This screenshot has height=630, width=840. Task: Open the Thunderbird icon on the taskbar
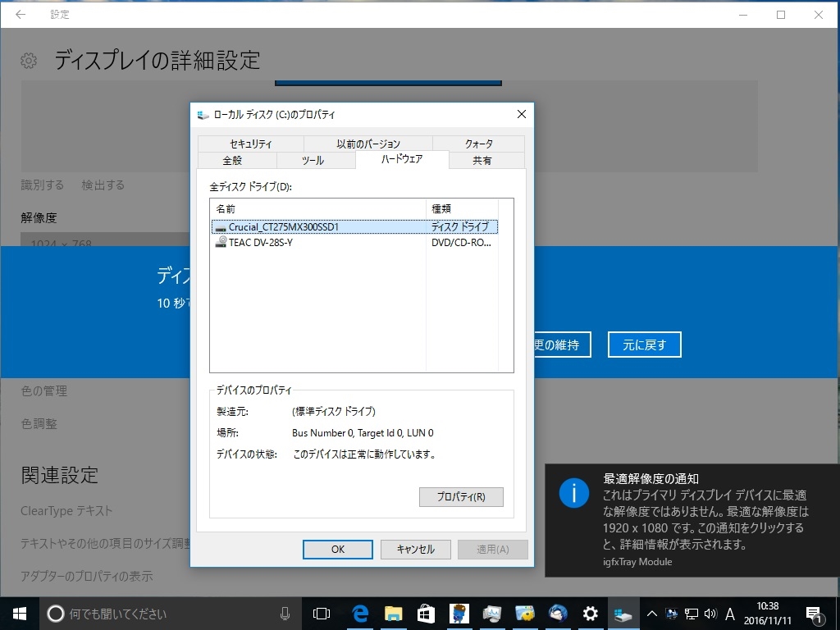point(558,614)
